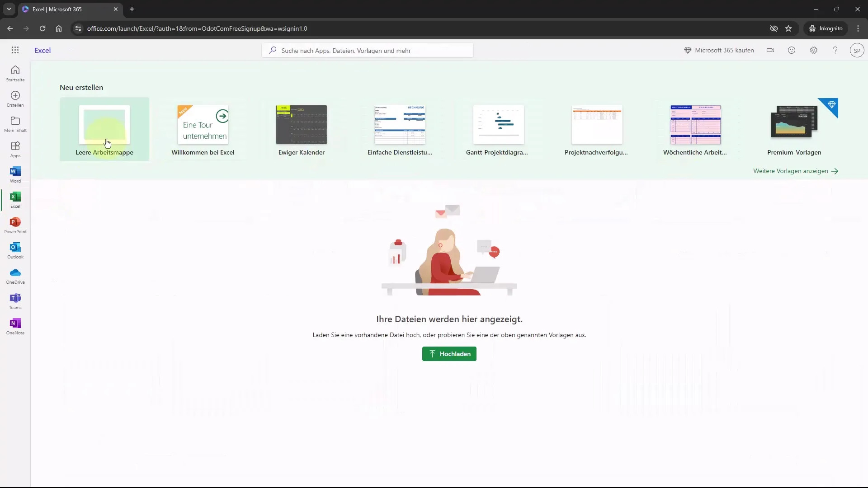Open a new browser tab
Viewport: 868px width, 488px height.
(x=132, y=9)
